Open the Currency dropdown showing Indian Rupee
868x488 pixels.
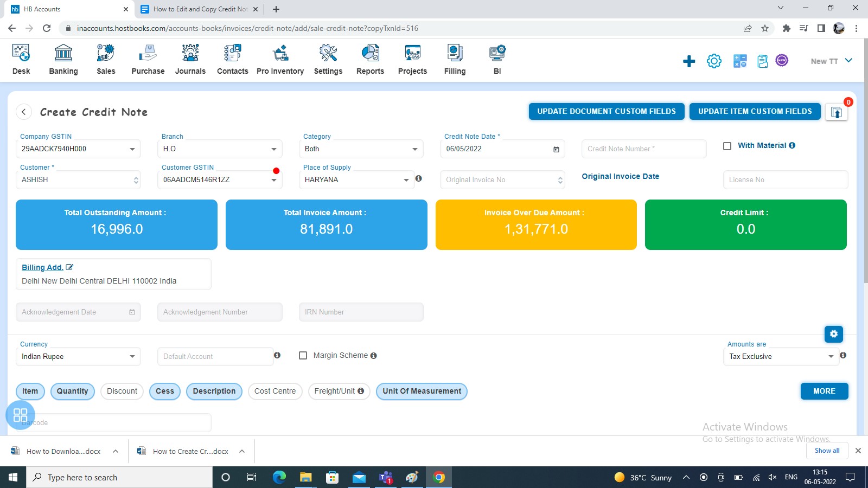point(78,357)
